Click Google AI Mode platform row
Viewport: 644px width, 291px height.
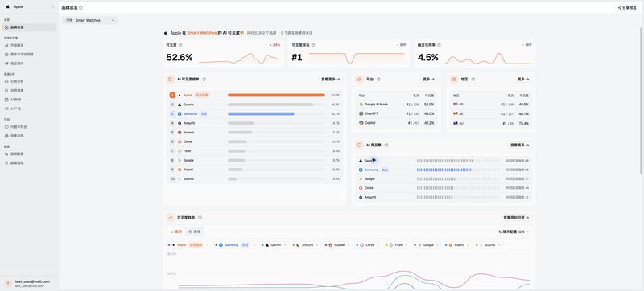396,105
